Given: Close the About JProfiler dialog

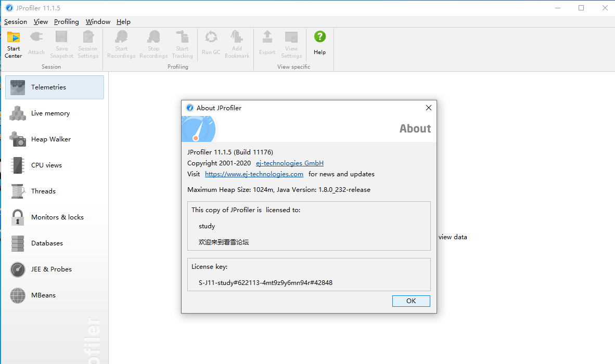Looking at the screenshot, I should click(429, 108).
